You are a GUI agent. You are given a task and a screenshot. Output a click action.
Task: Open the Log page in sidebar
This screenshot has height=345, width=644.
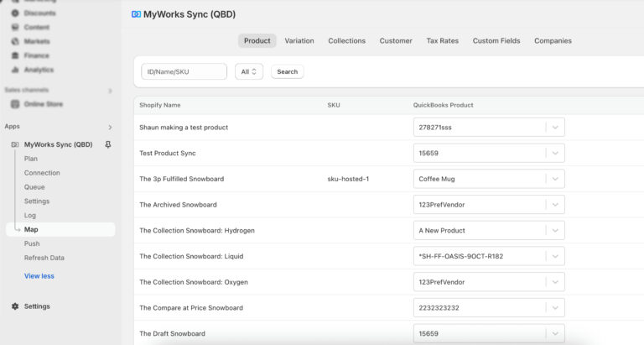[29, 215]
